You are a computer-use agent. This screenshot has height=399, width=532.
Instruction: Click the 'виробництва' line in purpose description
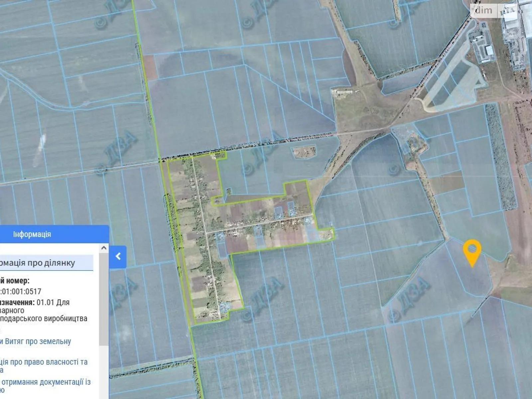tap(43, 318)
